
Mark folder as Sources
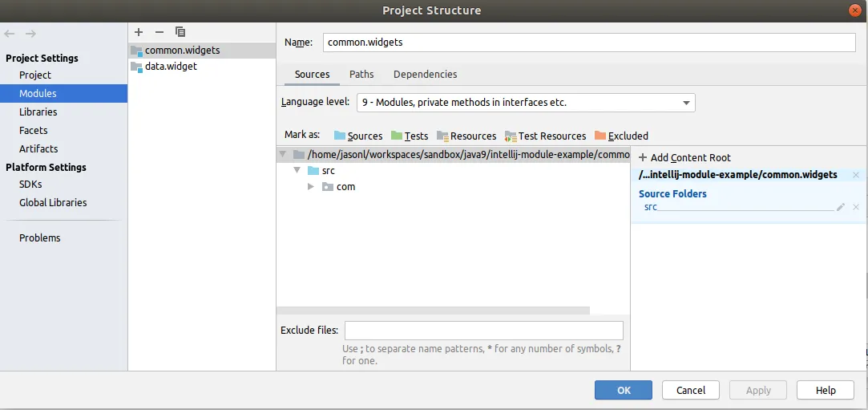pyautogui.click(x=357, y=136)
